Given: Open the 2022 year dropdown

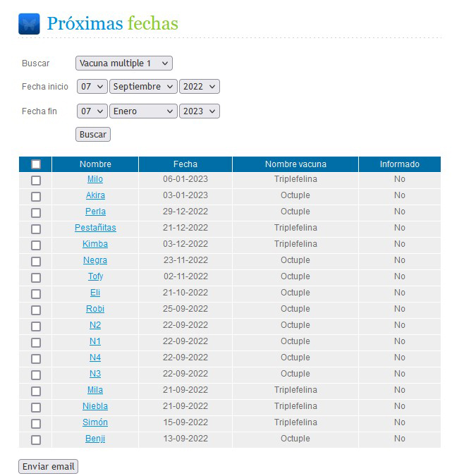Looking at the screenshot, I should 200,87.
